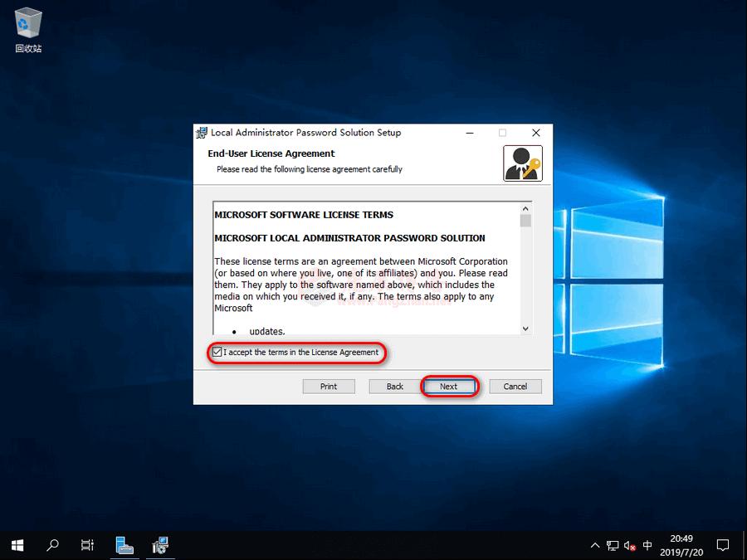
Task: Open the calendar by clicking the clock
Action: [682, 545]
